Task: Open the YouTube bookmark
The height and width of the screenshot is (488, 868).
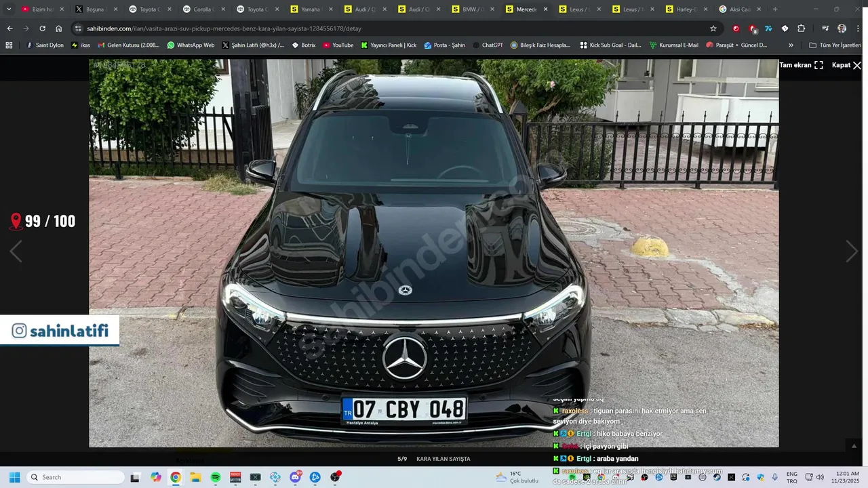Action: point(338,45)
